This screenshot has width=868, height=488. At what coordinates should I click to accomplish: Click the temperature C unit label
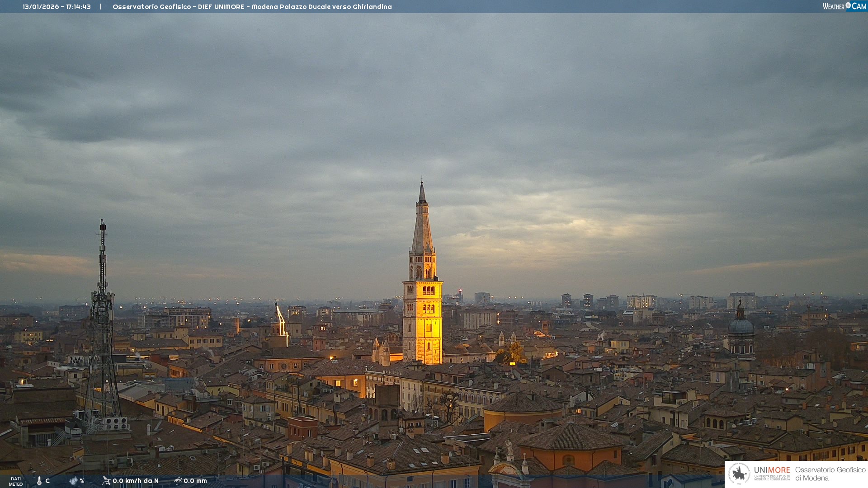[x=47, y=481]
